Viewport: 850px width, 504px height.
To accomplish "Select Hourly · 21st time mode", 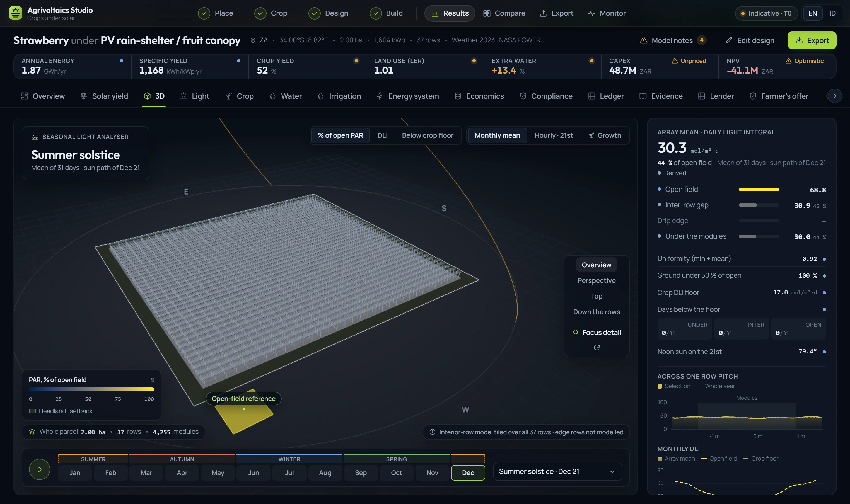I will click(554, 135).
